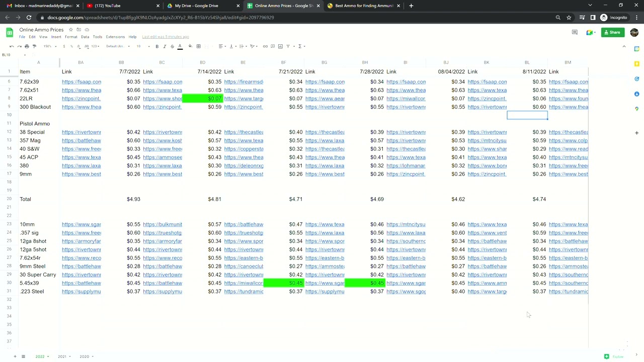Open the 150% zoom dropdown
The image size is (644, 362).
point(49,46)
